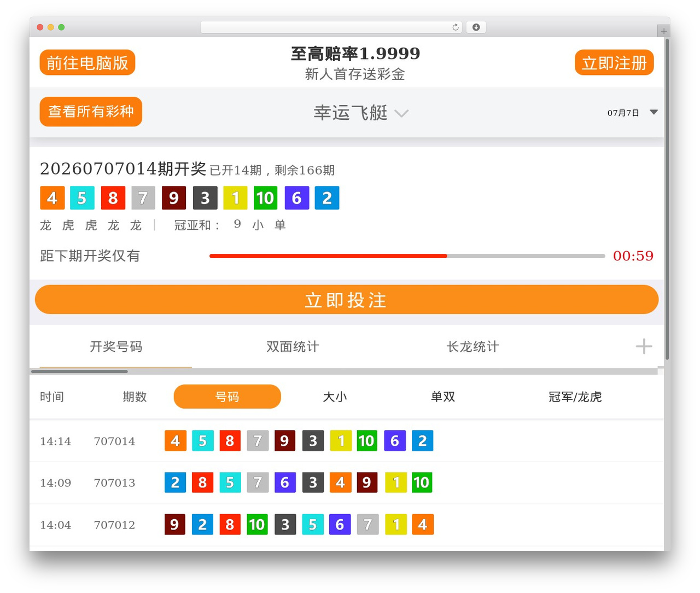The width and height of the screenshot is (700, 593).
Task: Select the 单双 filter
Action: 443,397
